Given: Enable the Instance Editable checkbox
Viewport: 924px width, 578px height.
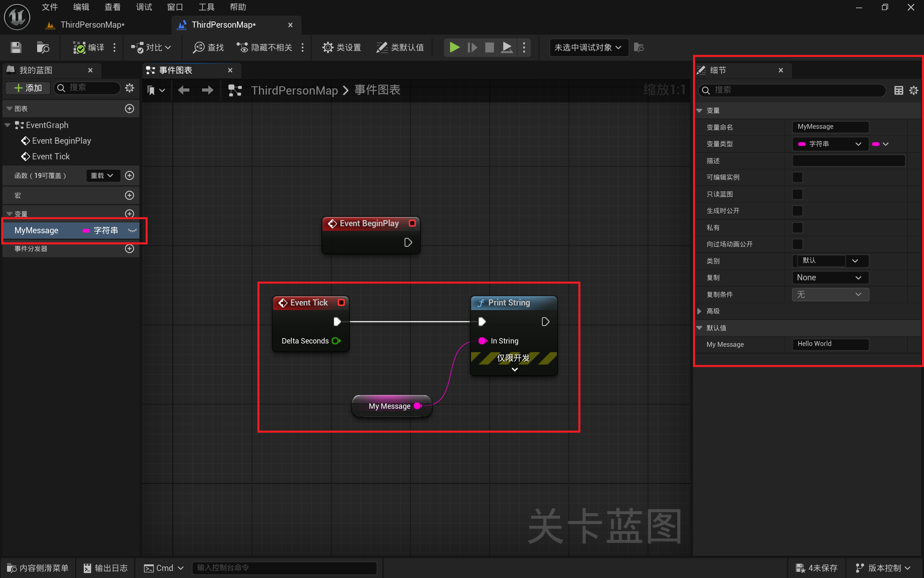Looking at the screenshot, I should [797, 178].
